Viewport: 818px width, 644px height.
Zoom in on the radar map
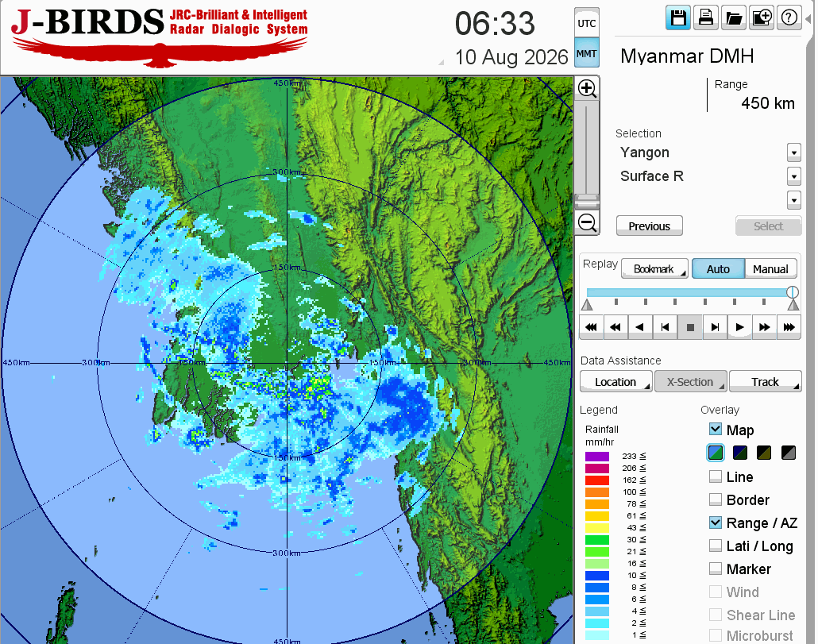point(587,89)
